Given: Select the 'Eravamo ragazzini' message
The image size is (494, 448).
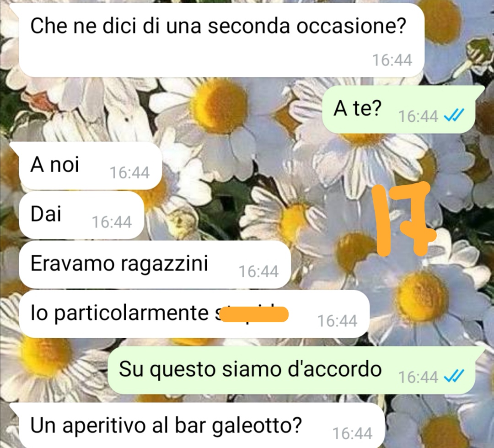Looking at the screenshot, I should pos(155,264).
